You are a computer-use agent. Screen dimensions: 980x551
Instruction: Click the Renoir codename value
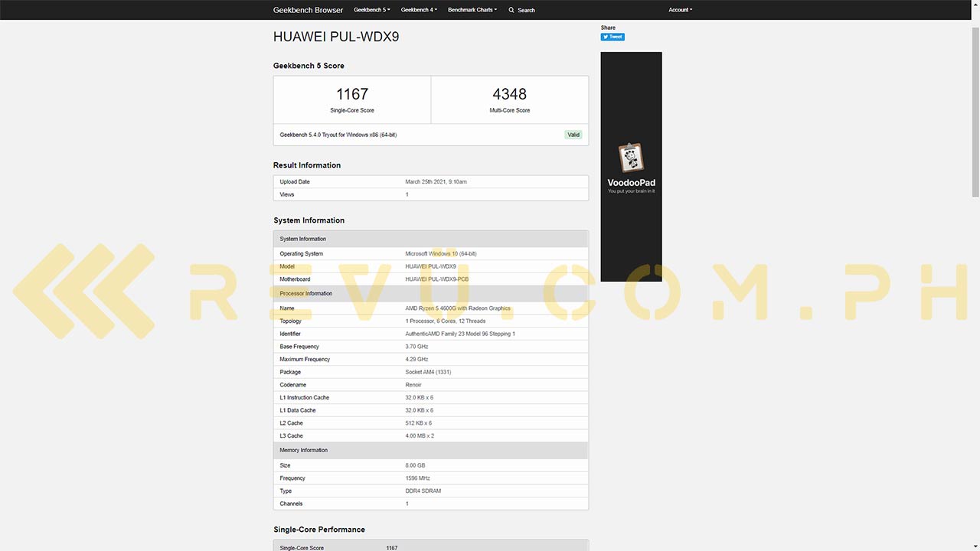coord(413,385)
